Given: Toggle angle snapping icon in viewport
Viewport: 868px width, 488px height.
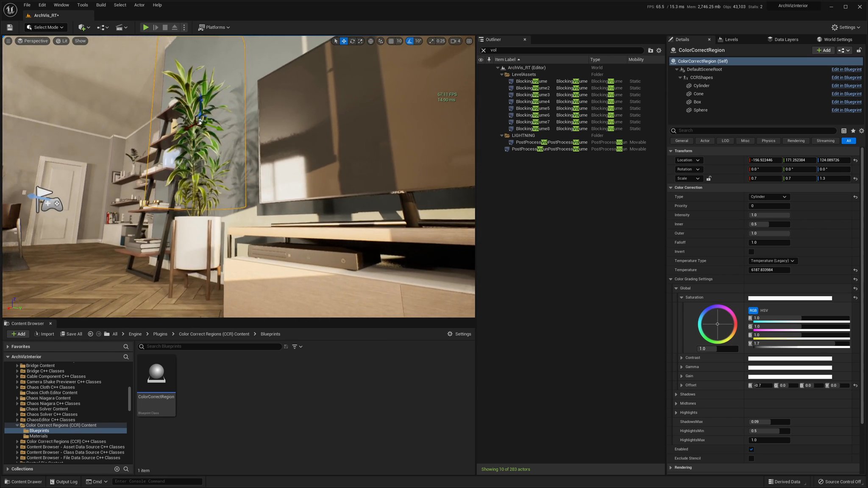Looking at the screenshot, I should tap(409, 41).
